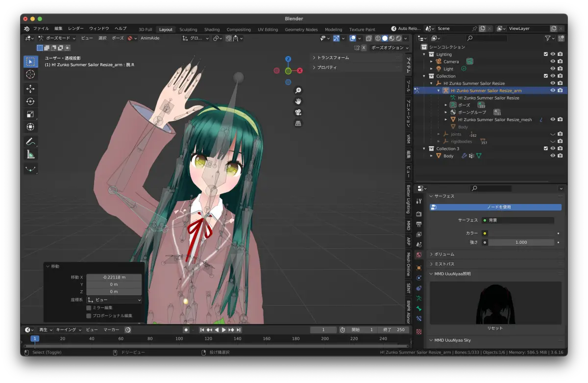The height and width of the screenshot is (383, 588).
Task: Select the Transform tool
Action: coord(30,127)
